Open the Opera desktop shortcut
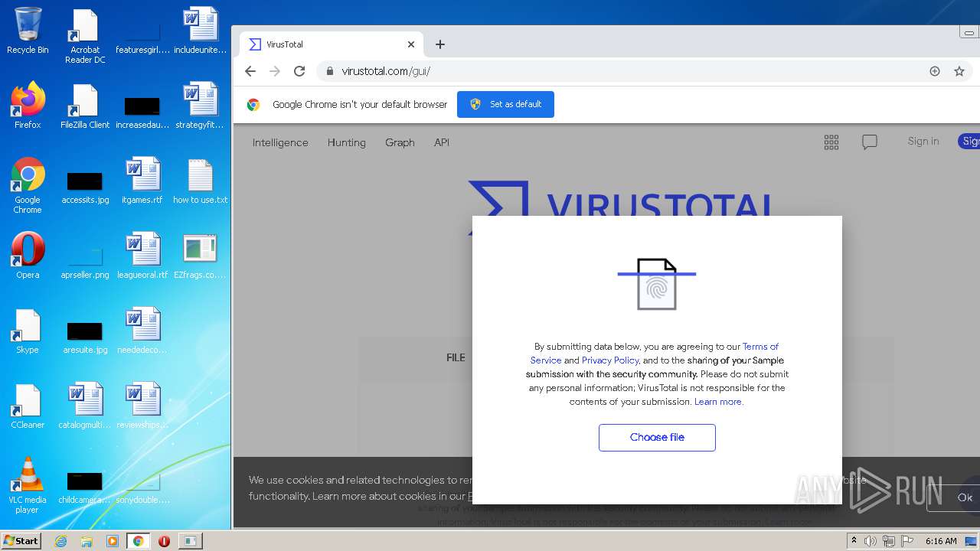This screenshot has height=551, width=980. [28, 256]
